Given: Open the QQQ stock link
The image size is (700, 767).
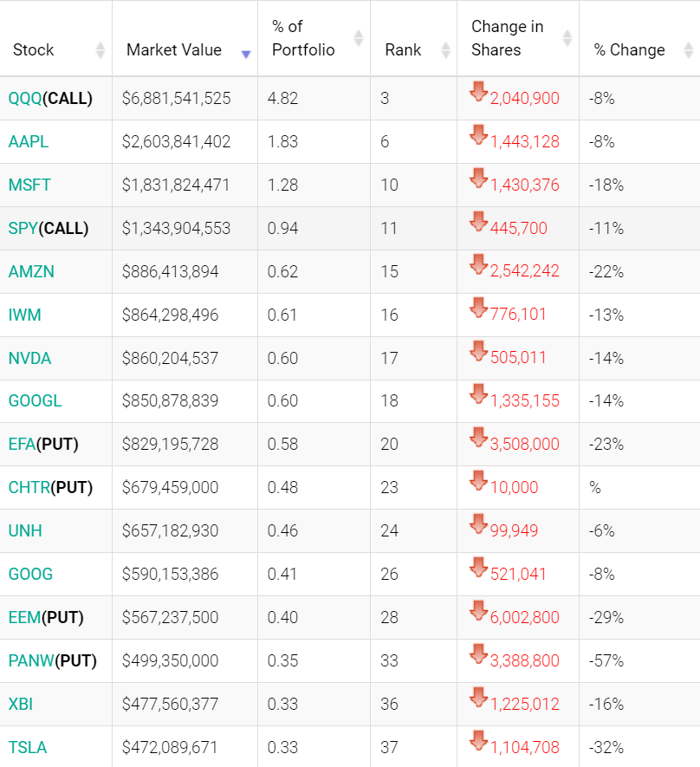Looking at the screenshot, I should (x=25, y=98).
